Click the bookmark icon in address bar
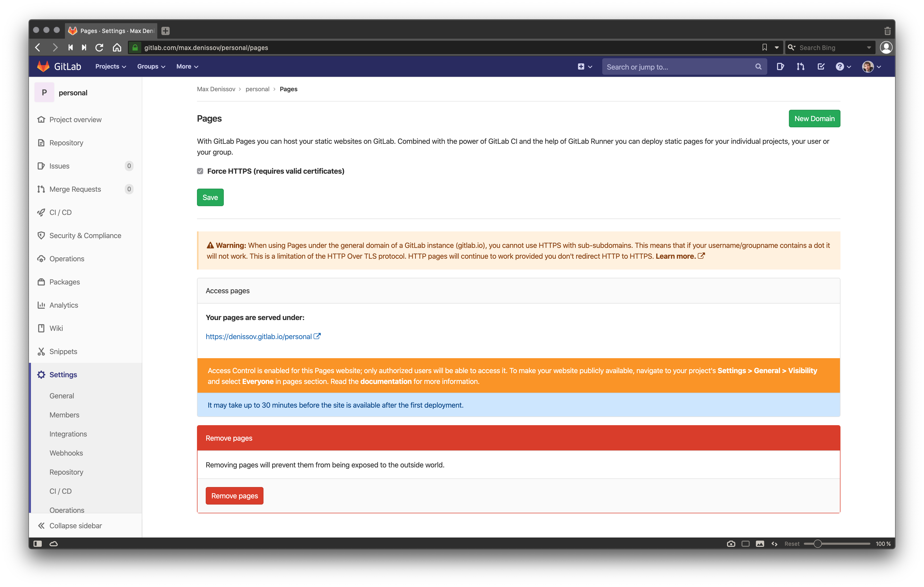Screen dimensions: 924x587 764,48
